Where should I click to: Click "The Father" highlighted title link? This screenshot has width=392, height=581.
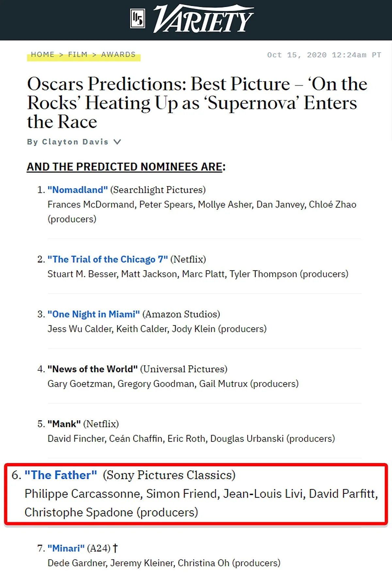click(x=61, y=475)
